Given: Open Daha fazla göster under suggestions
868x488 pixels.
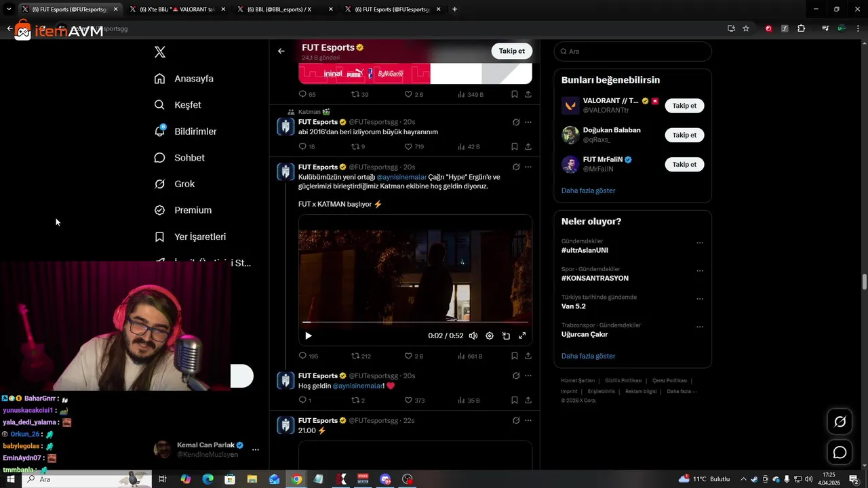Looking at the screenshot, I should coord(588,190).
